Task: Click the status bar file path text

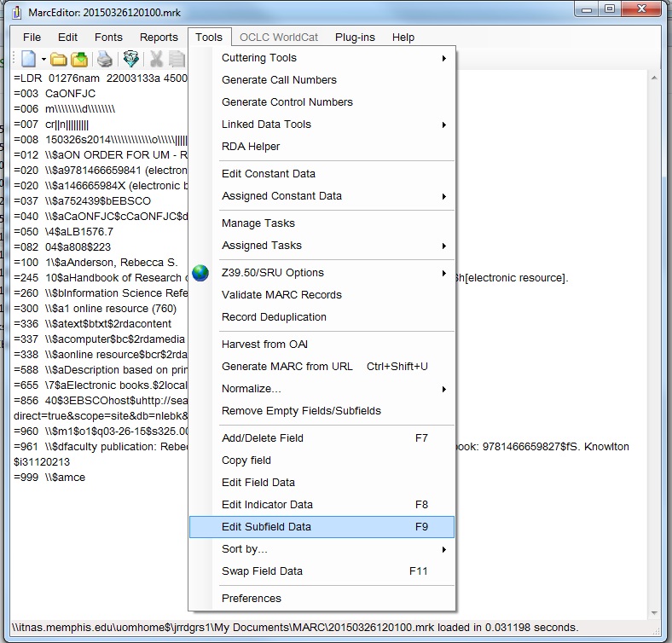Action: [295, 628]
